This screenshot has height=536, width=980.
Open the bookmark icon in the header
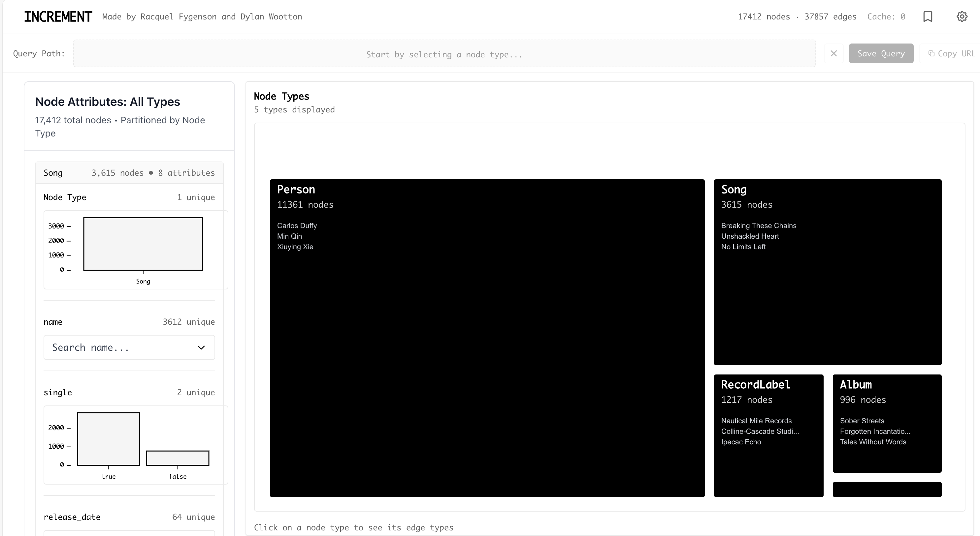[928, 16]
